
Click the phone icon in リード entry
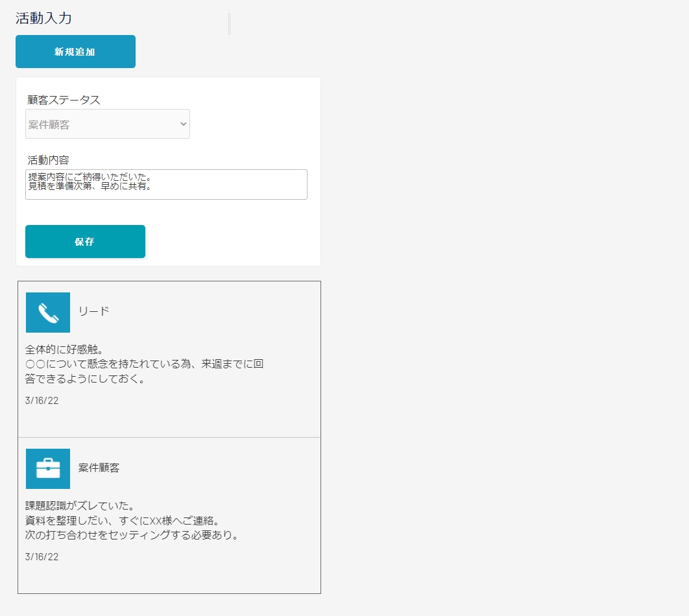click(48, 312)
